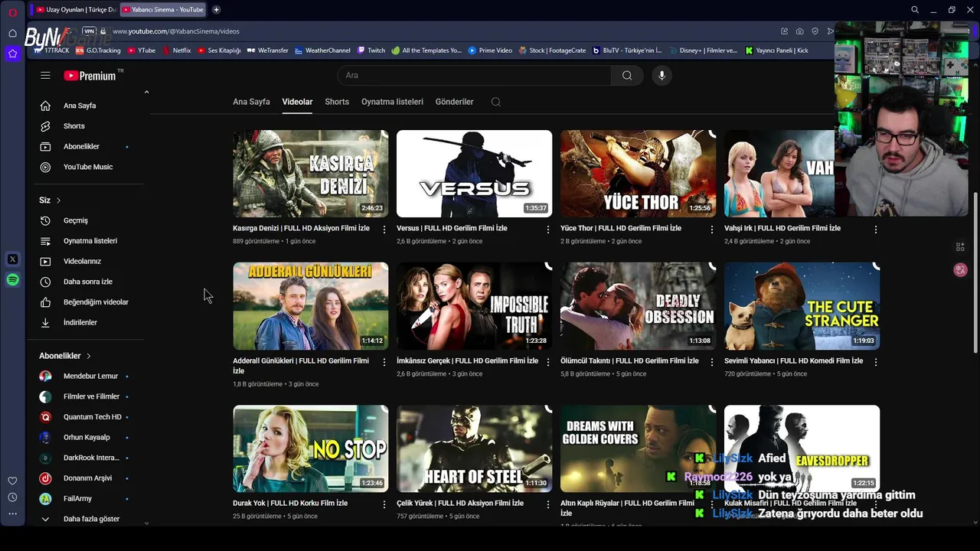Image resolution: width=980 pixels, height=551 pixels.
Task: Click the YouTube search input field
Action: coord(475,75)
